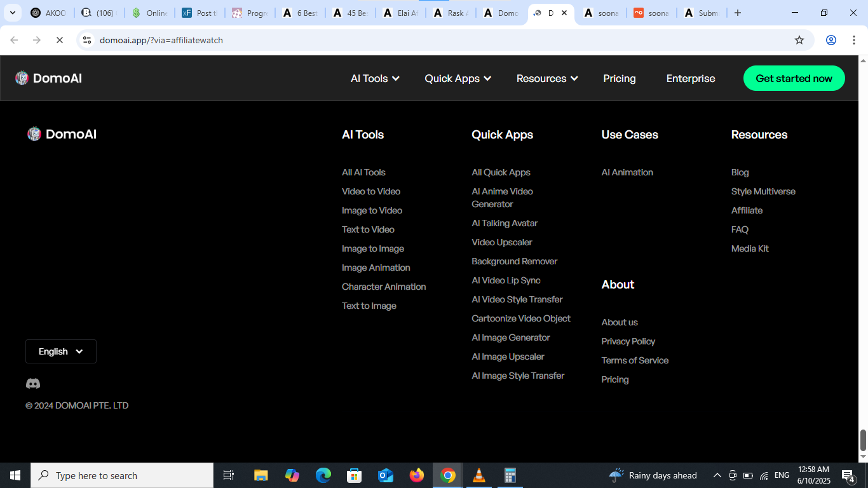
Task: Stop page loading with the X button
Action: [x=59, y=40]
